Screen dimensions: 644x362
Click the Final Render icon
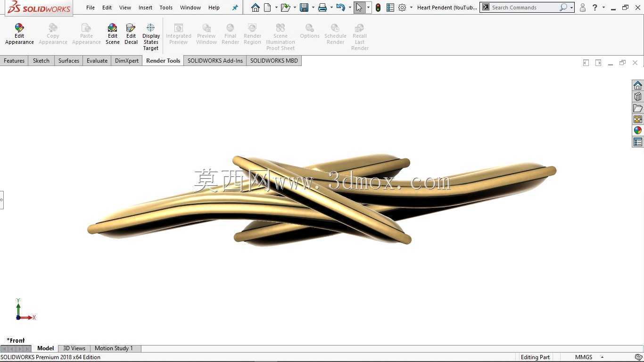[230, 28]
